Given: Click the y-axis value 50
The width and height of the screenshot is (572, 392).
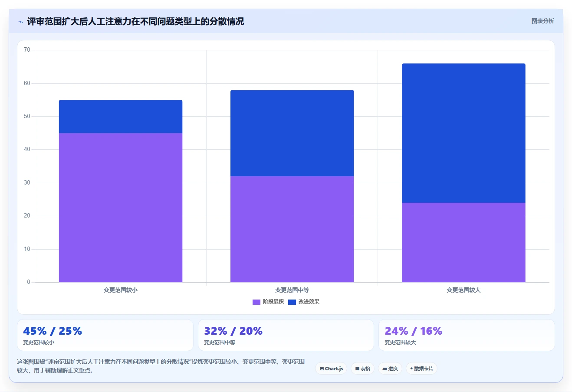Looking at the screenshot, I should (27, 116).
